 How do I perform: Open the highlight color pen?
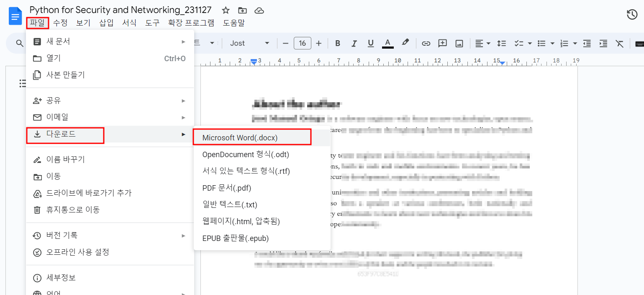pos(405,43)
